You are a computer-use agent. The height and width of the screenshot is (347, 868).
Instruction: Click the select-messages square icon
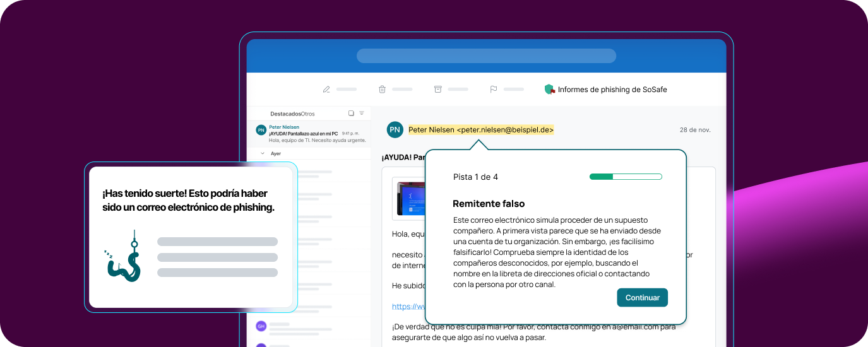pos(352,114)
